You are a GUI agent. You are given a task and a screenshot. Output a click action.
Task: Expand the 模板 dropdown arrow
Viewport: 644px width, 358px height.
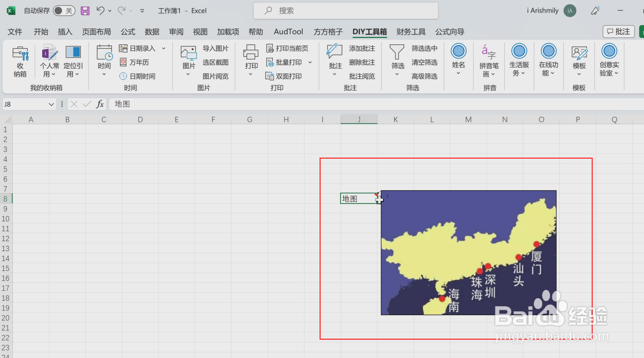(579, 74)
